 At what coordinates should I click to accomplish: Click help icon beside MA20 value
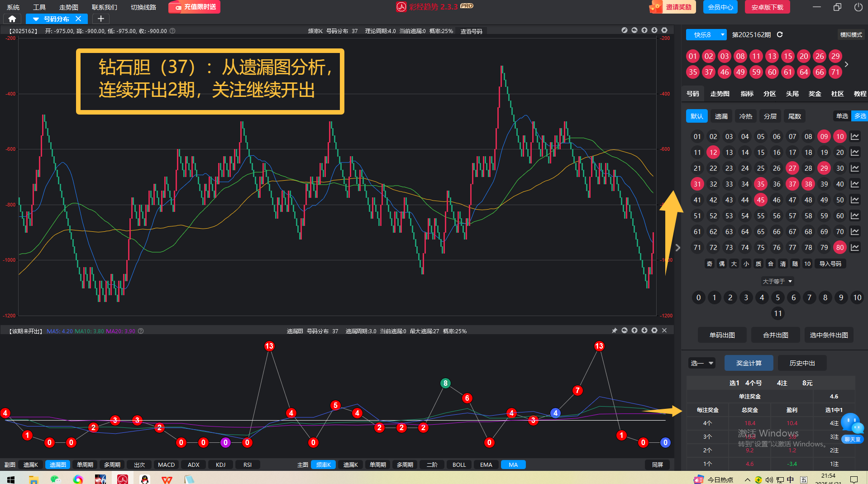point(141,331)
